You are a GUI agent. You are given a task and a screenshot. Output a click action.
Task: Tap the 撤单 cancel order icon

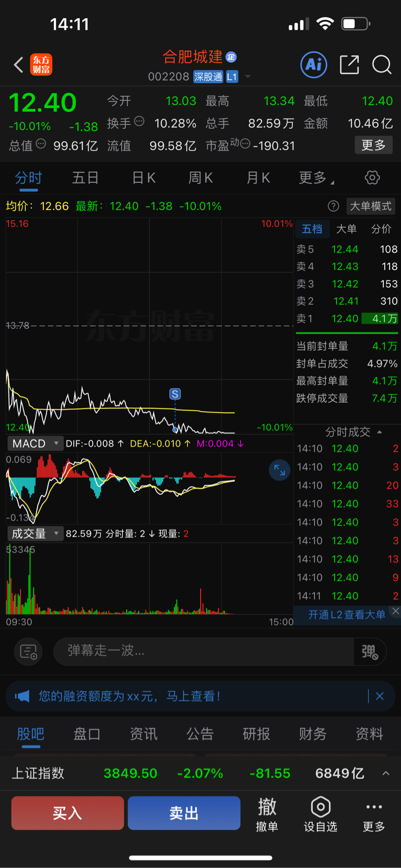(x=267, y=814)
